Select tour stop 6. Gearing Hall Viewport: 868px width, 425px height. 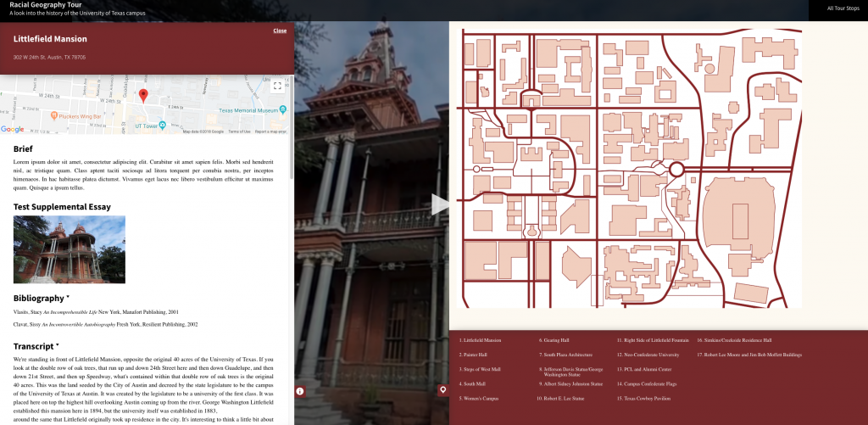pos(554,340)
